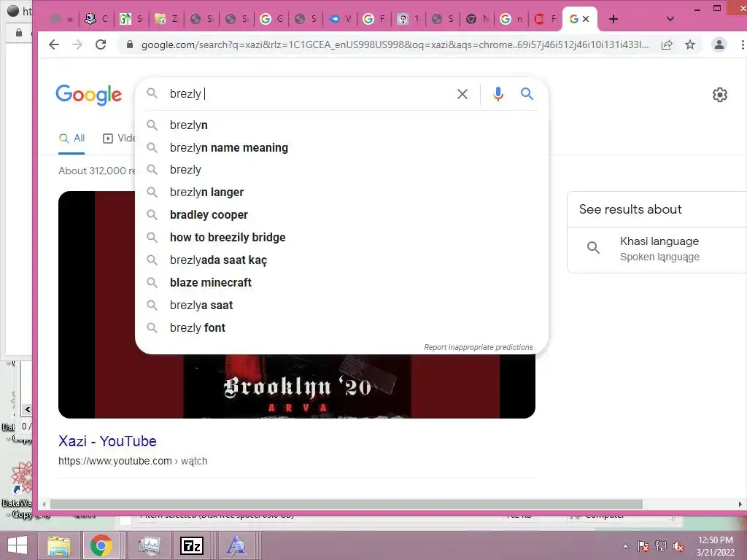Select brezlyada saat kaç suggestion

point(341,260)
